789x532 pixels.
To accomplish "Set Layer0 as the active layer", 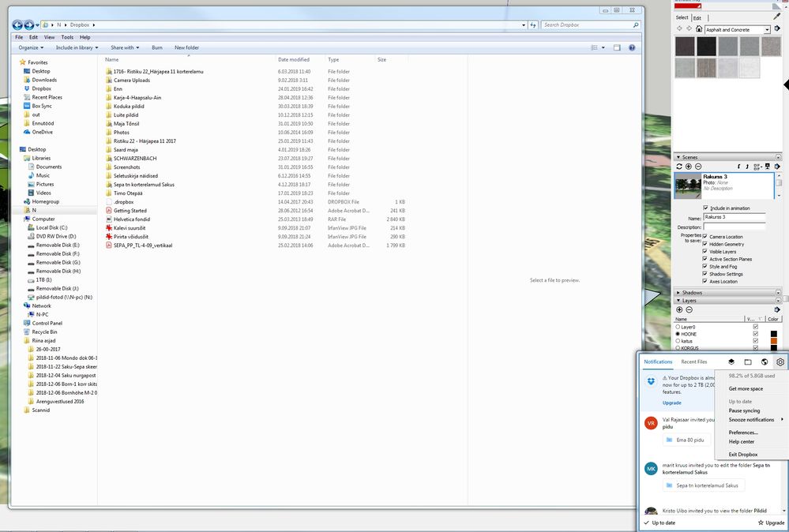I will tap(678, 327).
